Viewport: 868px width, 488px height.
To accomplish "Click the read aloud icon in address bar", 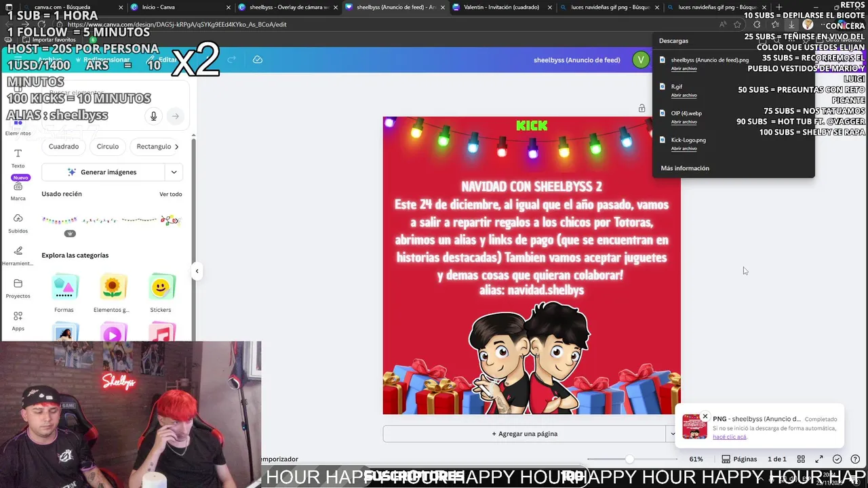I will coord(723,24).
